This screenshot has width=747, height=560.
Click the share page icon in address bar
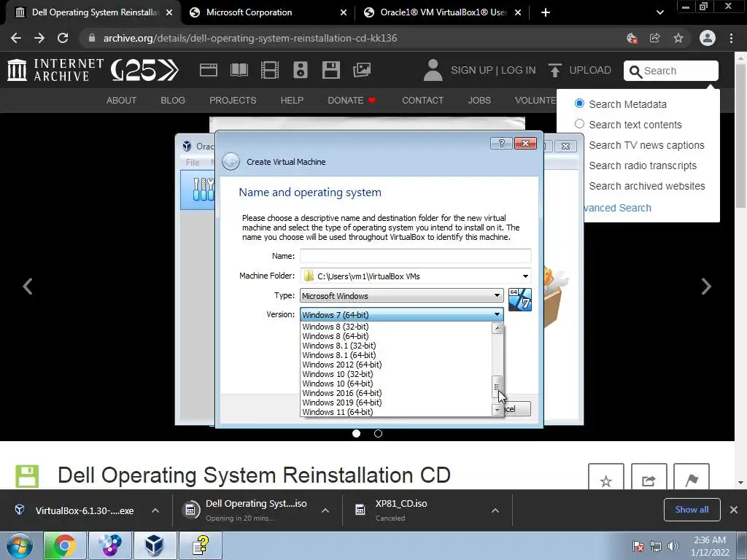[x=655, y=38]
